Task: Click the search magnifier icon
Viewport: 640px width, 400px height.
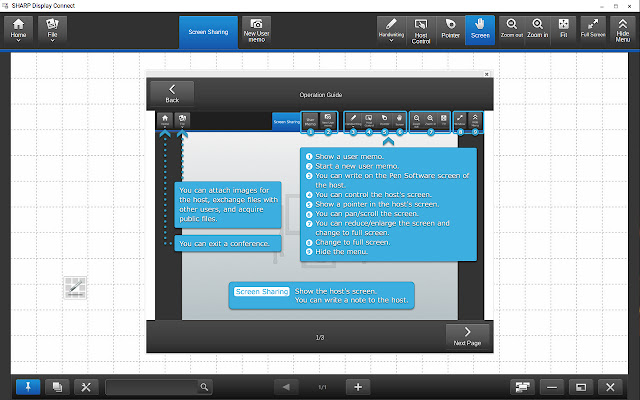Action: pyautogui.click(x=204, y=387)
